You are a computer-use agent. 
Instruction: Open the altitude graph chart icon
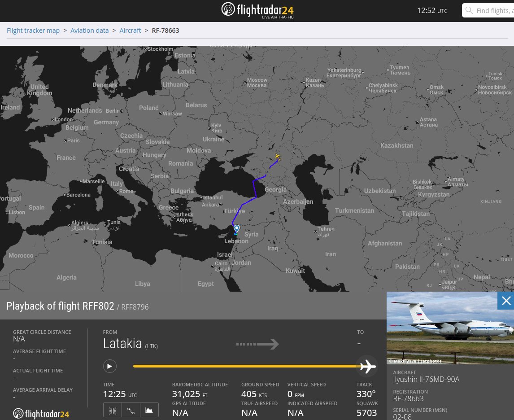149,411
